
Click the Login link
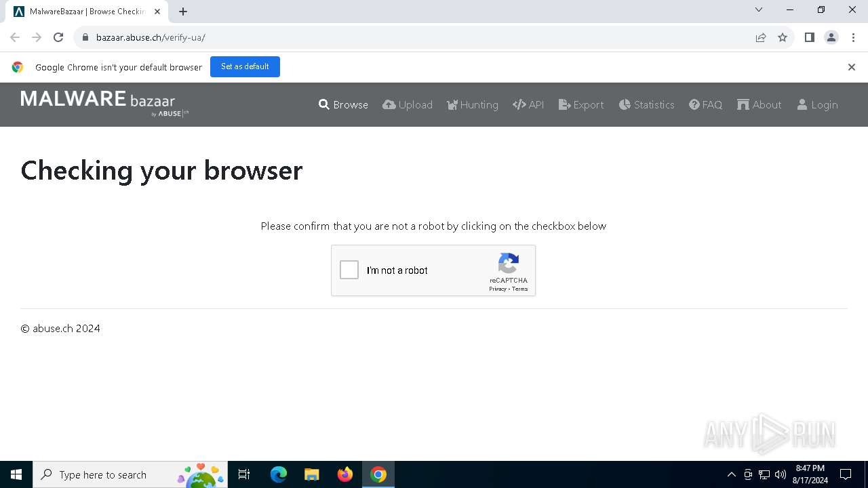pyautogui.click(x=817, y=104)
